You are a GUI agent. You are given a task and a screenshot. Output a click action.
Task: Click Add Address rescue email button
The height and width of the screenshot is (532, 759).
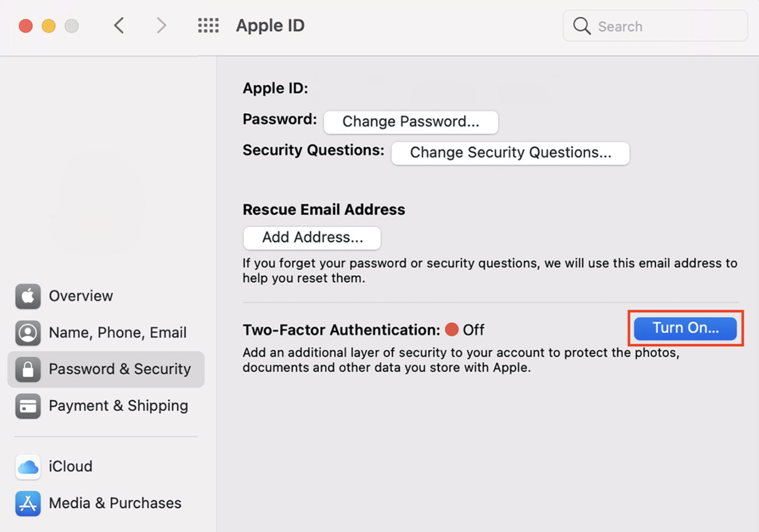click(312, 238)
